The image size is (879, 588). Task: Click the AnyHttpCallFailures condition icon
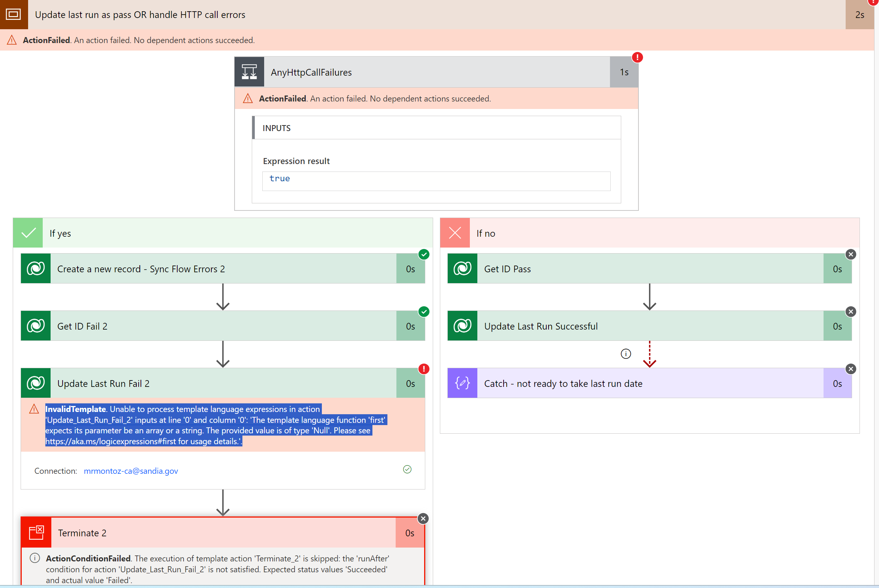(249, 72)
